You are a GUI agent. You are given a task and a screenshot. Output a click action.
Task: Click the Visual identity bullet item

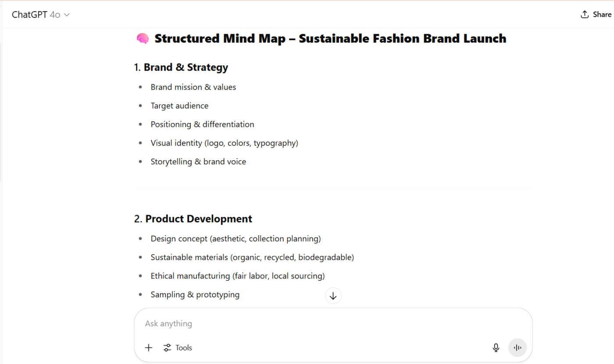[x=224, y=143]
